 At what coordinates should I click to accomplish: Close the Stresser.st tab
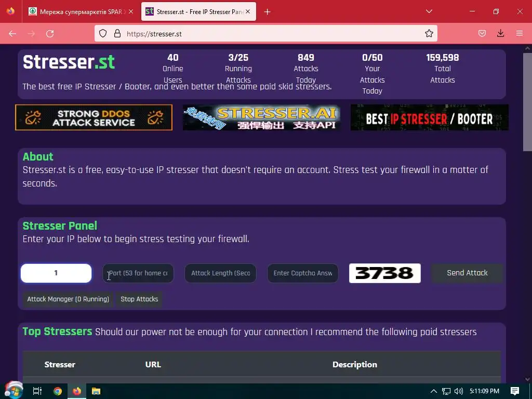[x=248, y=11]
